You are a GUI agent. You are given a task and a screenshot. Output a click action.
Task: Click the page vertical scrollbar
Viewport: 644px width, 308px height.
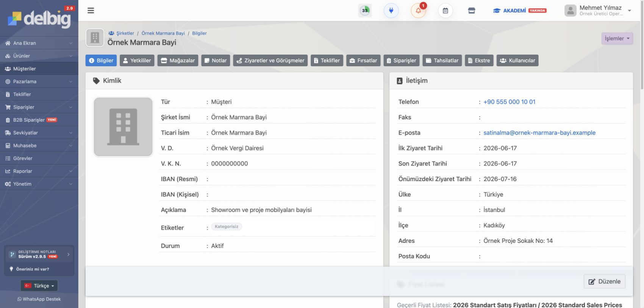[x=642, y=45]
